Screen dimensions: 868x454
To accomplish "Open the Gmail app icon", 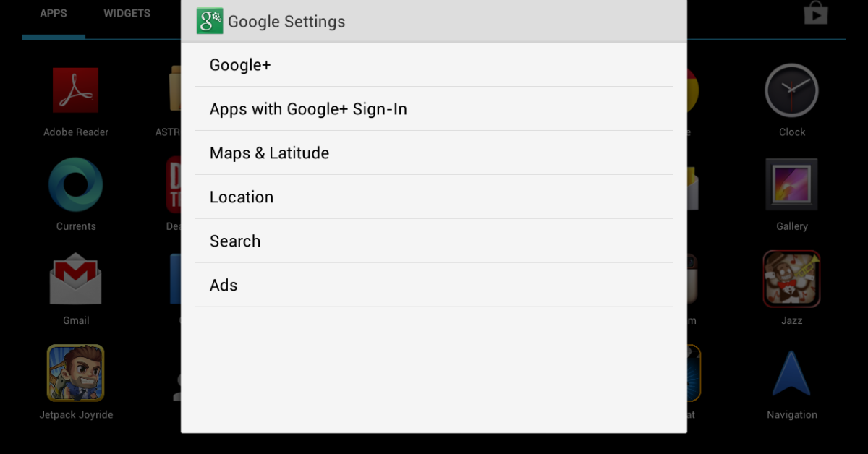I will [x=75, y=278].
